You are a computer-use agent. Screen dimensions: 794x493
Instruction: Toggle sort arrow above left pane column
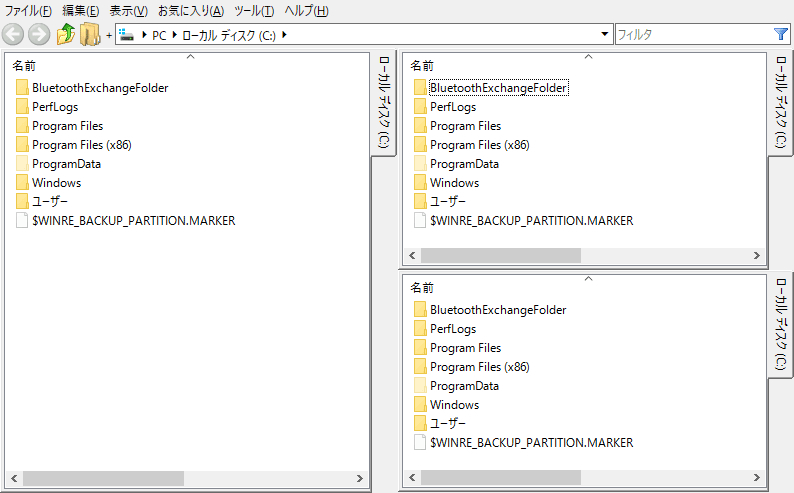[190, 57]
